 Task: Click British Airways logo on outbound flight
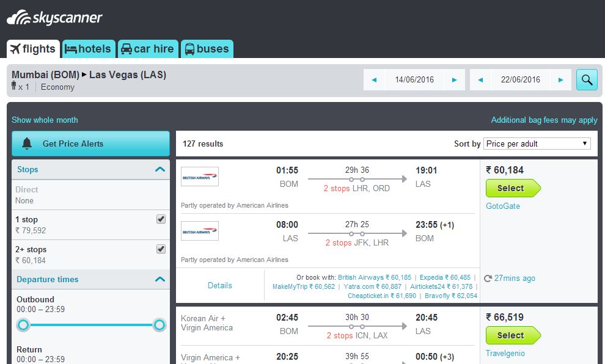pyautogui.click(x=200, y=177)
